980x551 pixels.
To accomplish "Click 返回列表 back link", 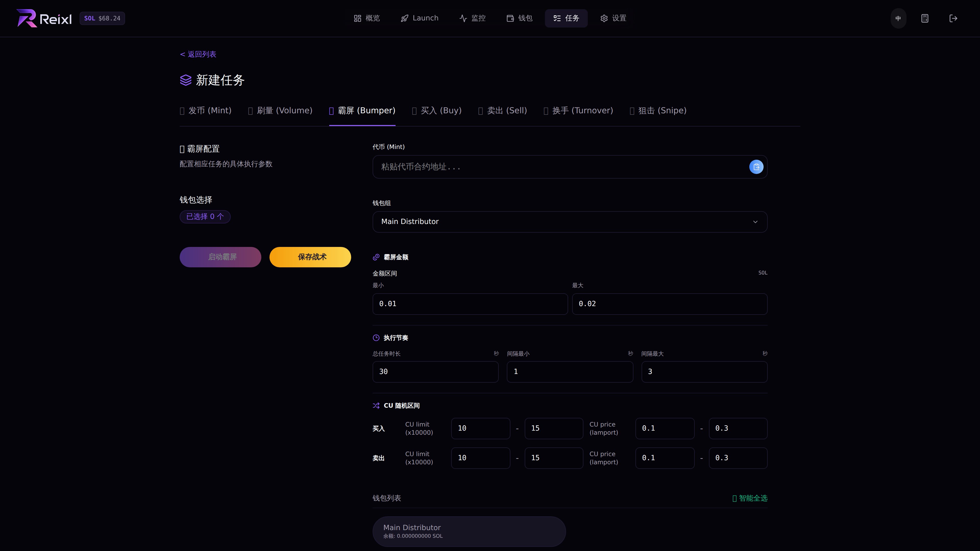I will (198, 54).
